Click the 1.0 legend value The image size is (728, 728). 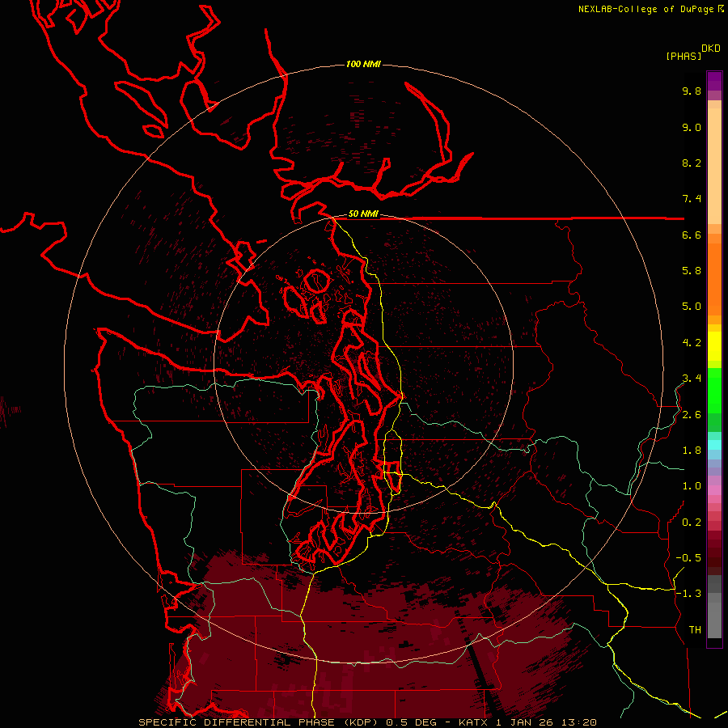692,486
